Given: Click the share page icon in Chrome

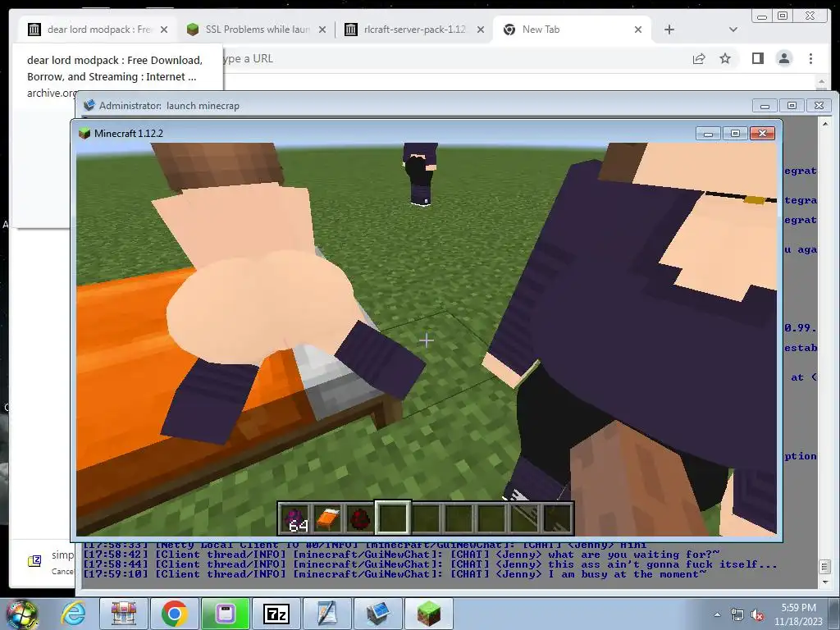Looking at the screenshot, I should pyautogui.click(x=699, y=58).
